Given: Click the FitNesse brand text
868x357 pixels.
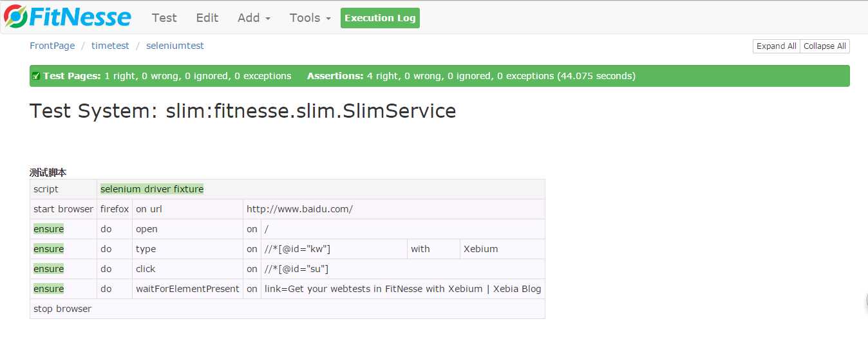Looking at the screenshot, I should [x=80, y=17].
